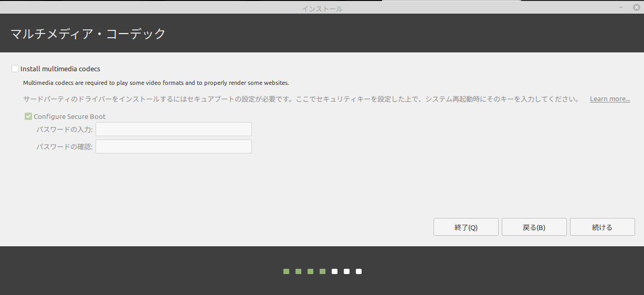Click the multimedia codecs description text
The width and height of the screenshot is (644, 295).
pyautogui.click(x=156, y=83)
